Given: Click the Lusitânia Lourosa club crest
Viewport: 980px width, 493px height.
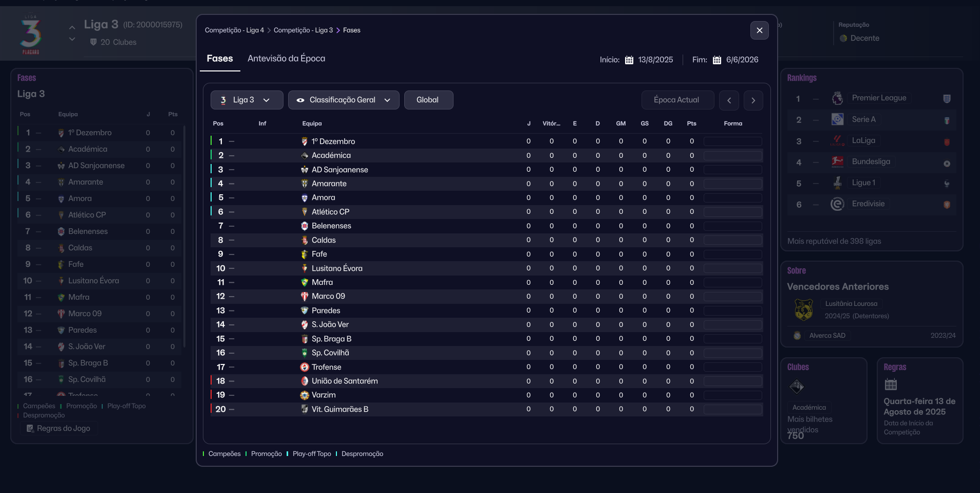Looking at the screenshot, I should (803, 309).
